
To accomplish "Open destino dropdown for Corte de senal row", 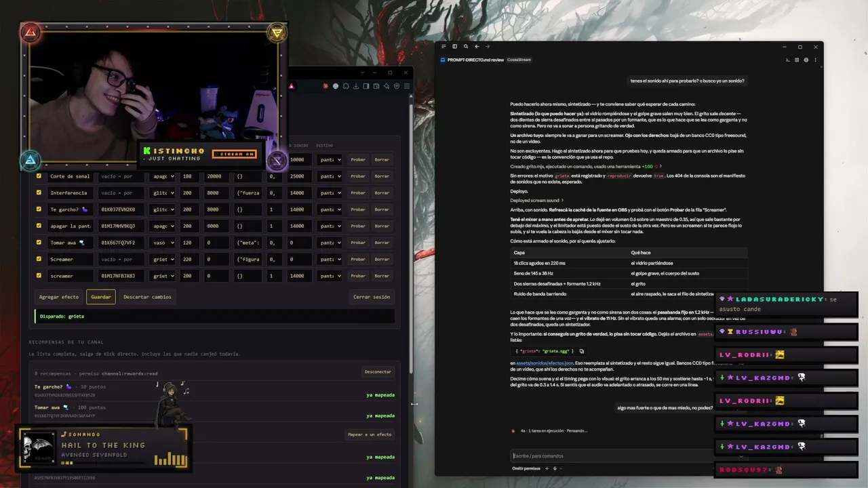I will coord(330,176).
